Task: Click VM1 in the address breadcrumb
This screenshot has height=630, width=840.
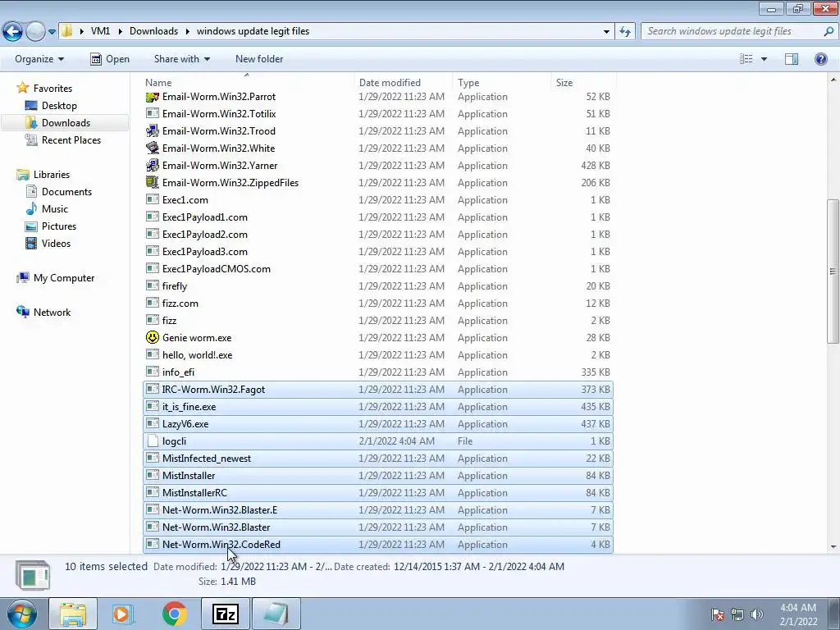Action: (100, 31)
